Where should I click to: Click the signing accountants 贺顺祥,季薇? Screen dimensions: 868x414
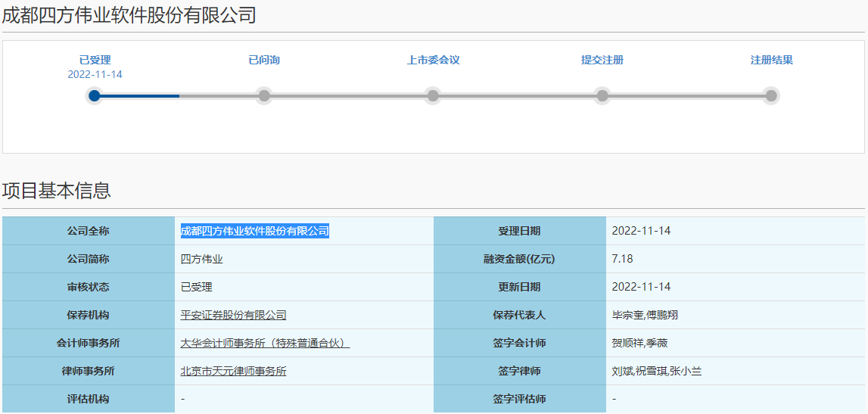coord(639,343)
